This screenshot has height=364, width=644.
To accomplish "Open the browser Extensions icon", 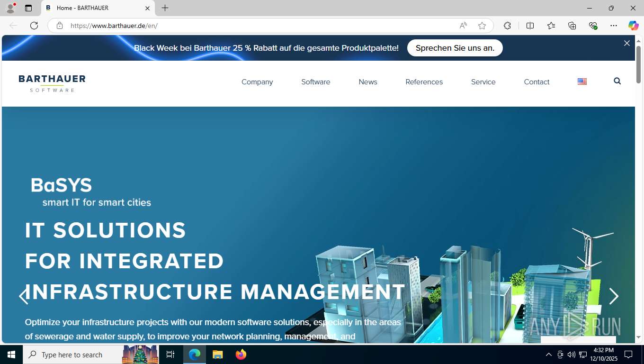I will (x=507, y=26).
